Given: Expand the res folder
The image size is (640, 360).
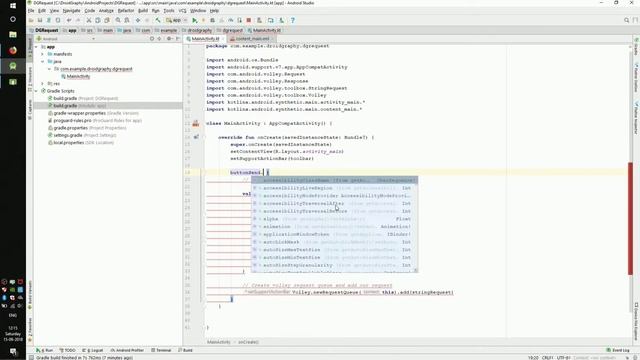Looking at the screenshot, I should click(x=42, y=84).
